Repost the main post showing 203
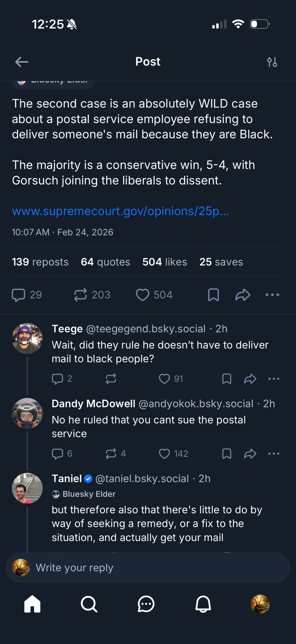Image resolution: width=296 pixels, height=644 pixels. [x=81, y=295]
